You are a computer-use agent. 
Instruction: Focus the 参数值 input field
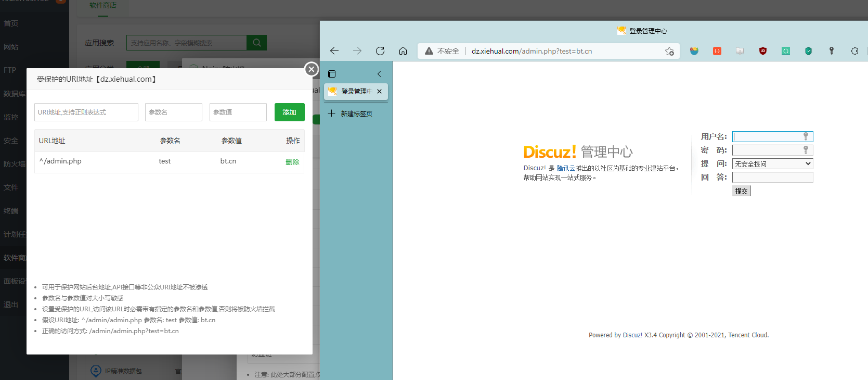pos(238,112)
